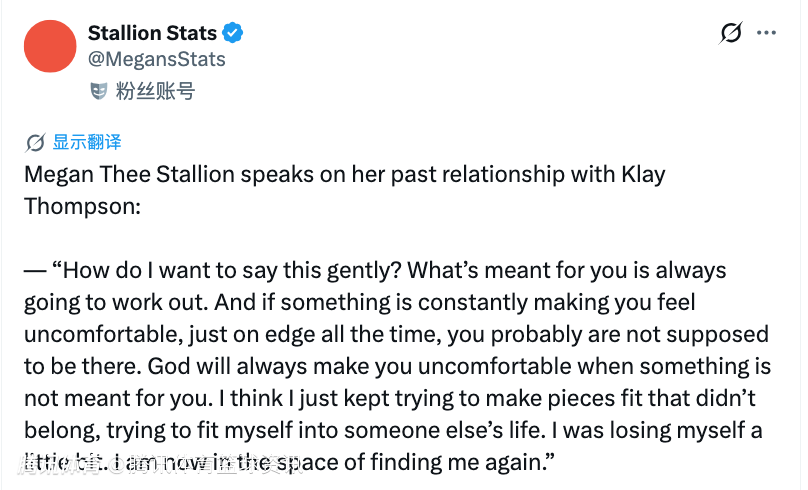
Task: Click the headline mentioning past relationship
Action: pos(345,190)
